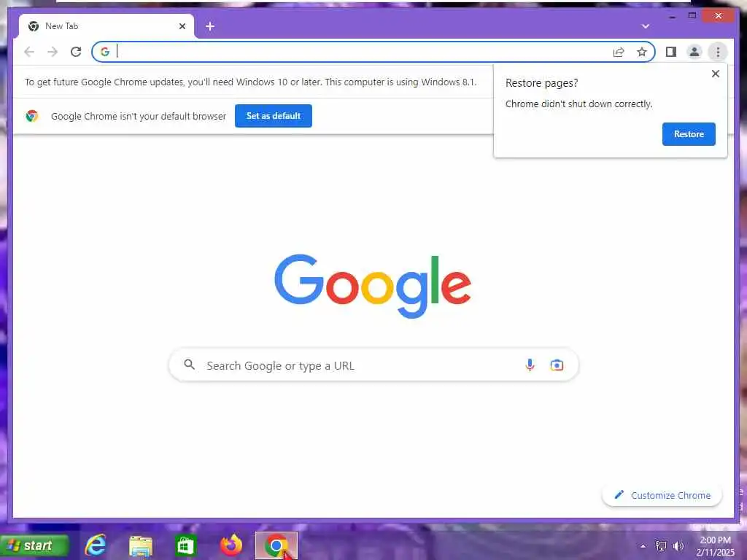747x560 pixels.
Task: Click the Chrome logo in the default browser bar
Action: pyautogui.click(x=32, y=116)
